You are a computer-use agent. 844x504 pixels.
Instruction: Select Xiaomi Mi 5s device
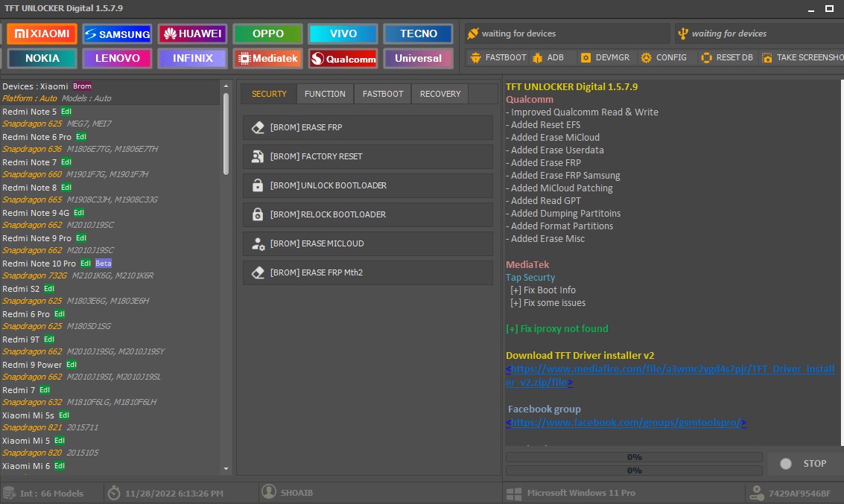pos(28,415)
